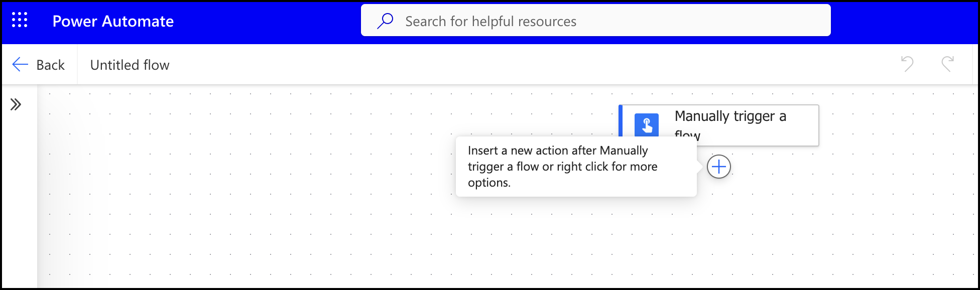The height and width of the screenshot is (290, 980).
Task: Open the Microsoft 365 app launcher waffle icon
Action: [x=19, y=21]
